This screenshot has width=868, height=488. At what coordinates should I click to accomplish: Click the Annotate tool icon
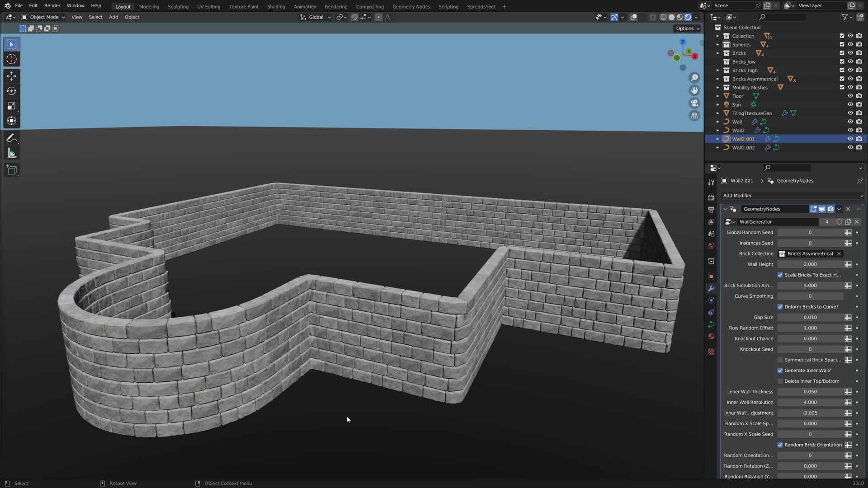click(x=12, y=138)
